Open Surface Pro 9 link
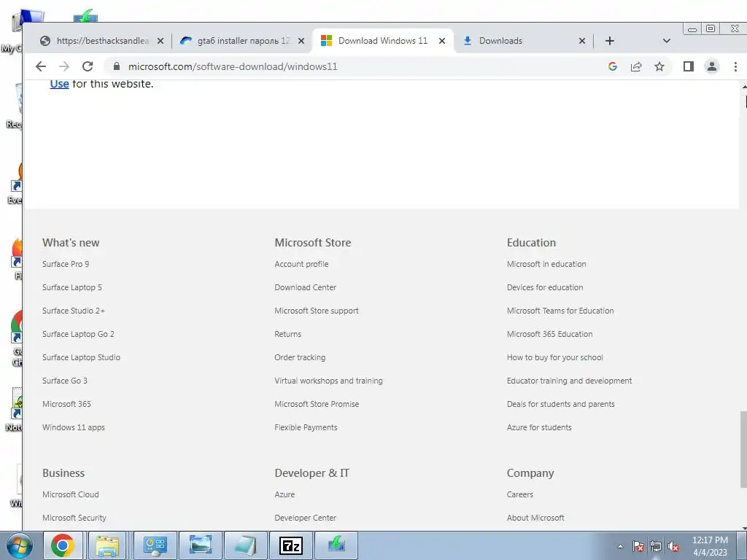 click(66, 264)
